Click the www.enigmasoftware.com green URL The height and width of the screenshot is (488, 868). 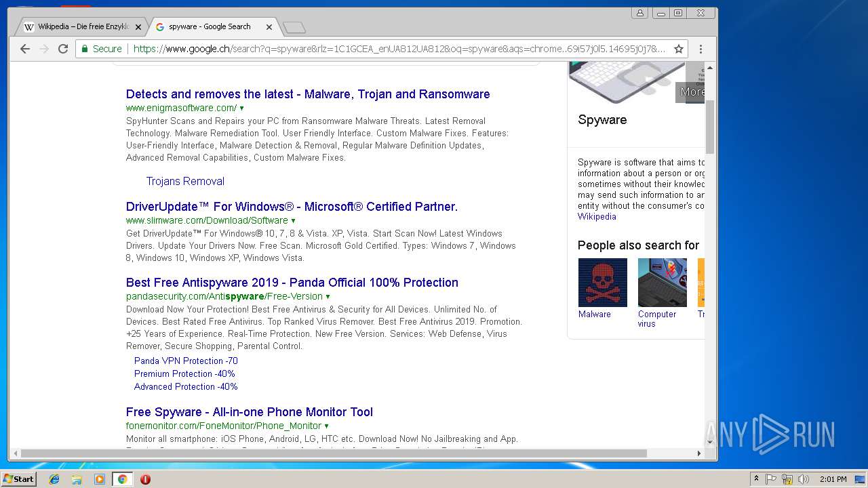[181, 108]
